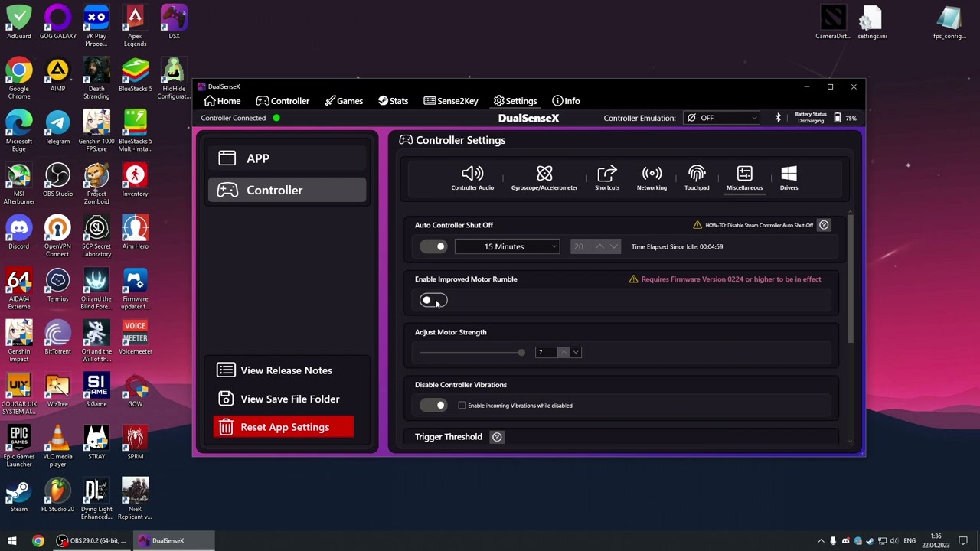Open the Games menu tab

(343, 101)
